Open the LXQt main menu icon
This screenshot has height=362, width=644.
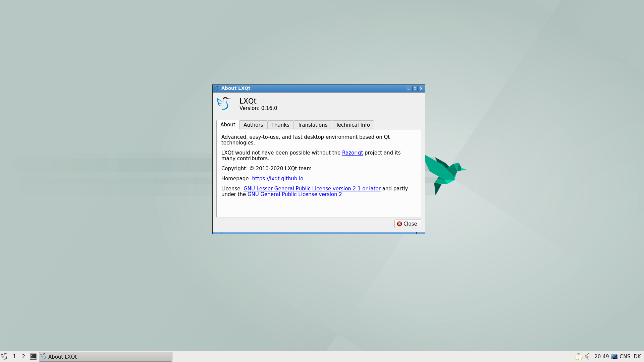[x=4, y=356]
